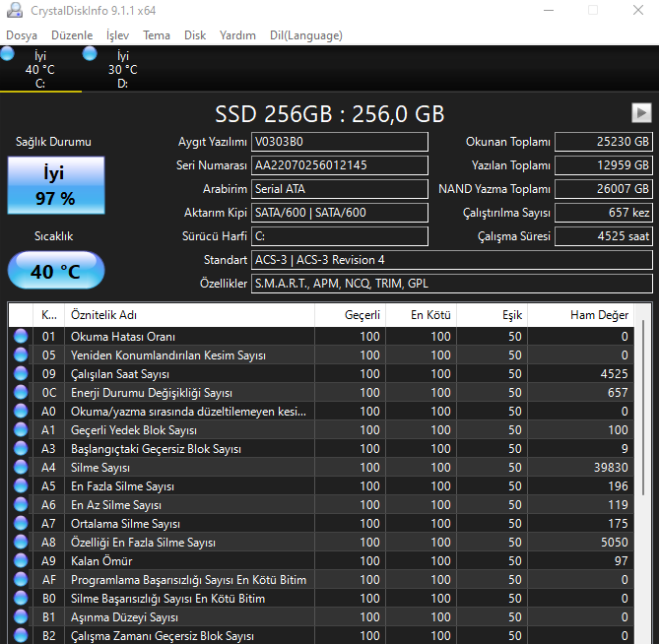Click the Öznitelik Adı column header

coord(189,315)
